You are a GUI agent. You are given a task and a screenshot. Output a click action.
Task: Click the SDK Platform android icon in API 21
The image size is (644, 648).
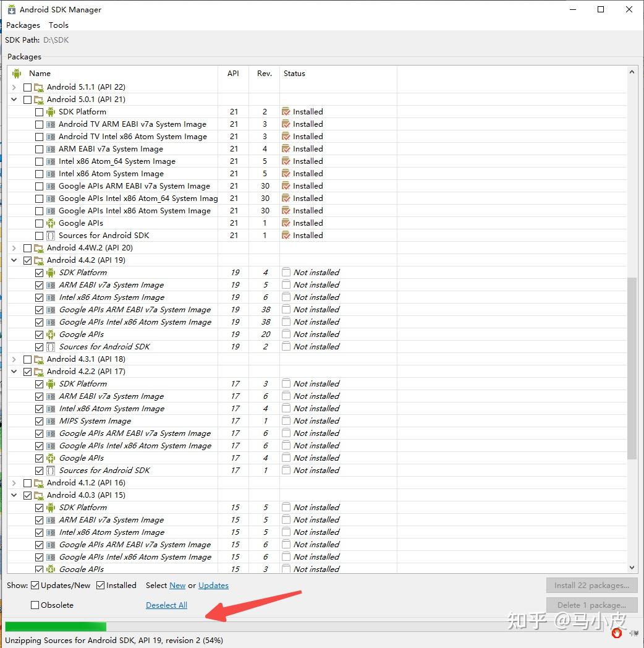click(x=51, y=112)
